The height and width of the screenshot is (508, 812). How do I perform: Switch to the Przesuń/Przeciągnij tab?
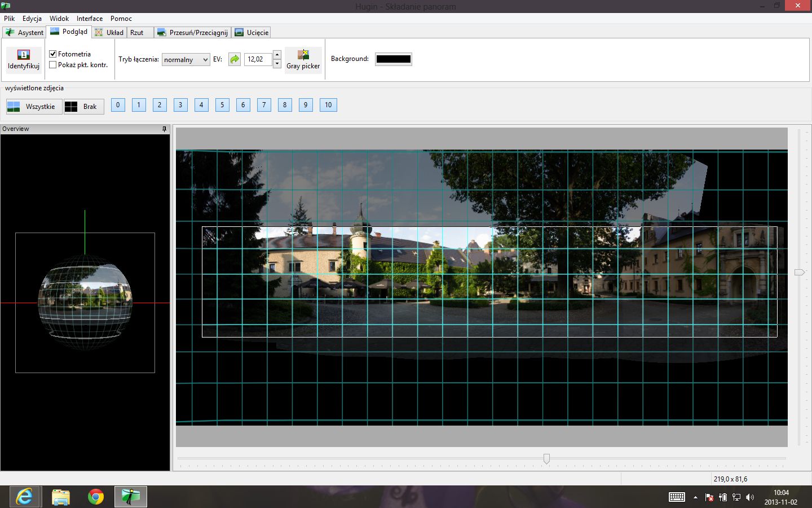coord(193,32)
